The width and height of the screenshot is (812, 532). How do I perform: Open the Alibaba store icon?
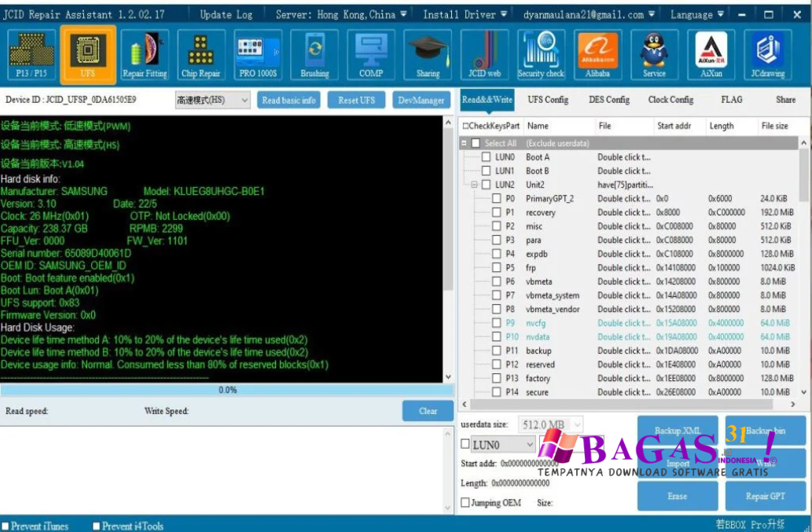click(x=597, y=54)
